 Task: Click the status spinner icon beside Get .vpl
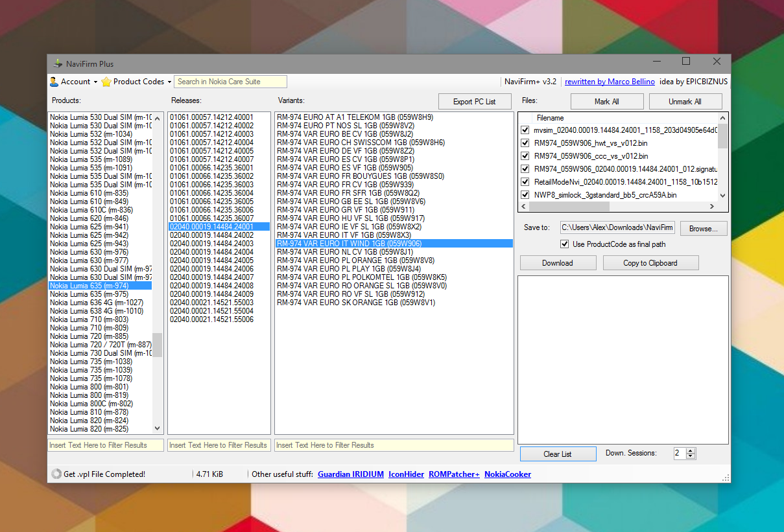(56, 474)
